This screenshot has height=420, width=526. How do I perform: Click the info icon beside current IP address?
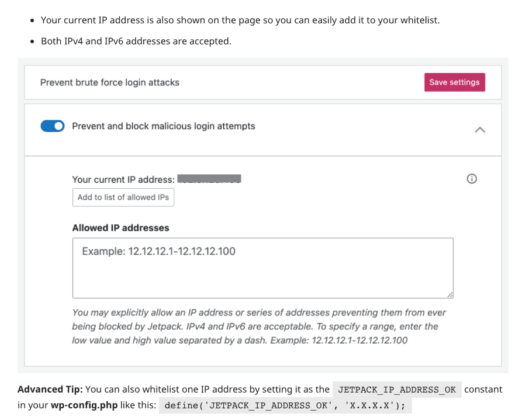pyautogui.click(x=472, y=179)
